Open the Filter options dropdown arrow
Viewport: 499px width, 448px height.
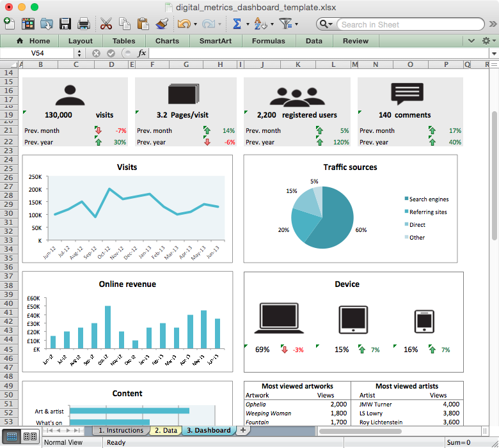tap(296, 24)
